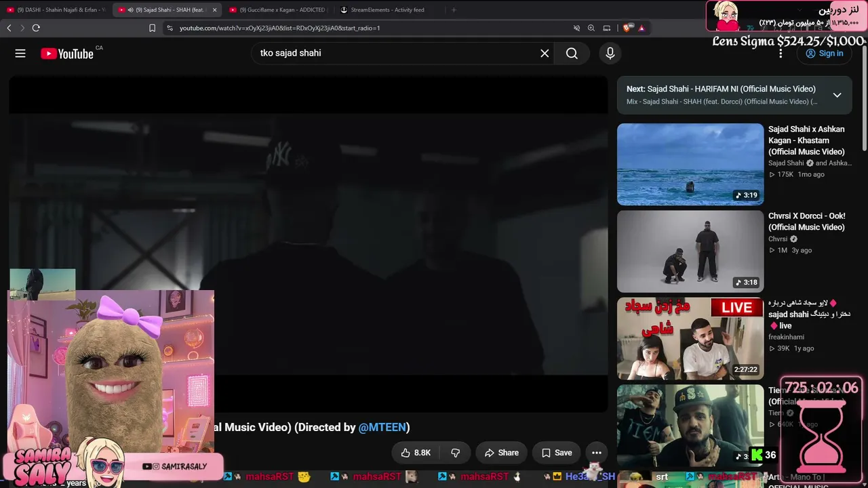
Task: Click the browser forward arrow
Action: [x=22, y=28]
